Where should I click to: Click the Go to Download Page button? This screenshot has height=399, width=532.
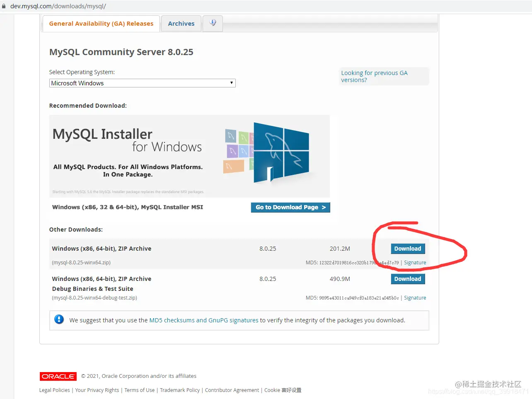click(x=290, y=207)
